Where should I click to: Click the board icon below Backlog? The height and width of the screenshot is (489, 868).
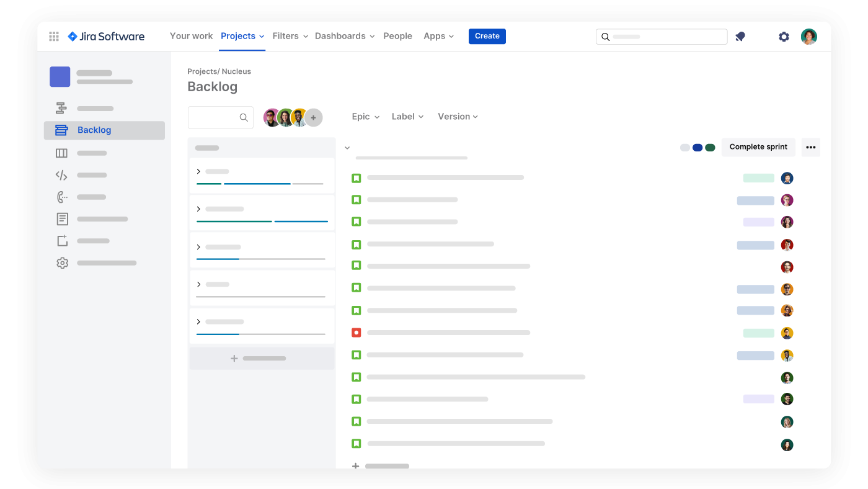pos(61,153)
